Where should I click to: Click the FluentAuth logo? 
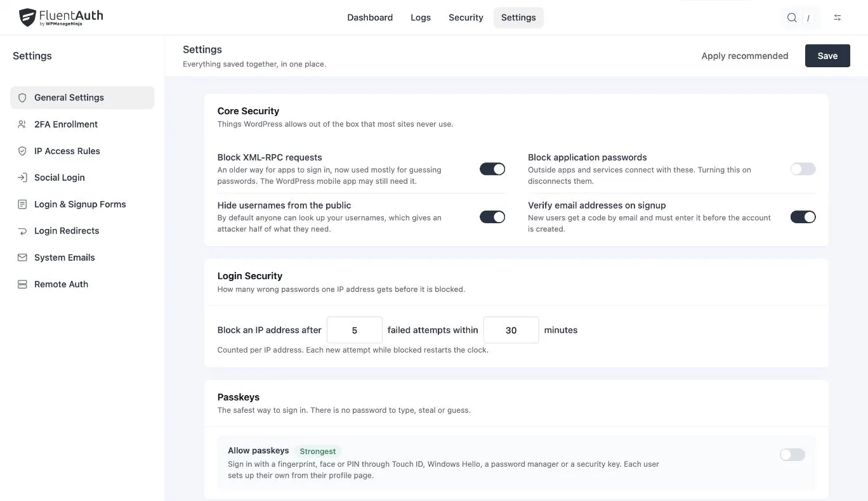(x=61, y=17)
